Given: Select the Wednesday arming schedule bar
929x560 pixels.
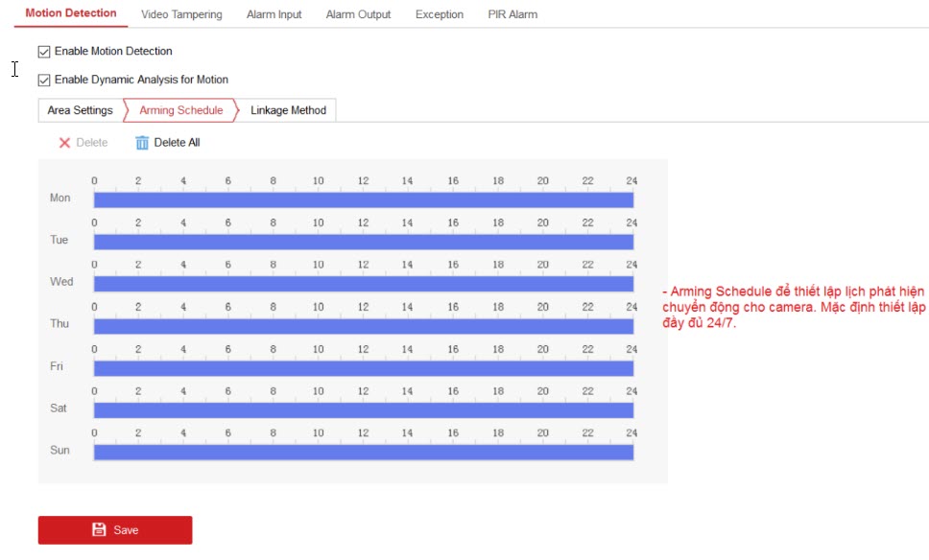Looking at the screenshot, I should pos(363,284).
